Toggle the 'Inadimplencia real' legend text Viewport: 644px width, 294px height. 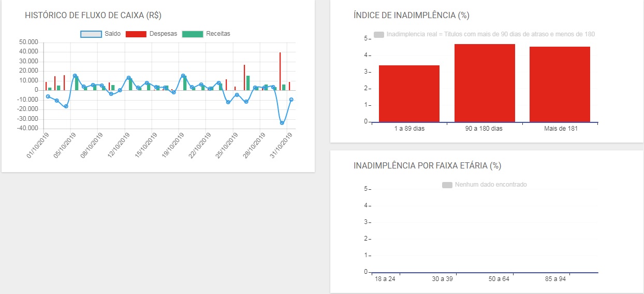490,34
